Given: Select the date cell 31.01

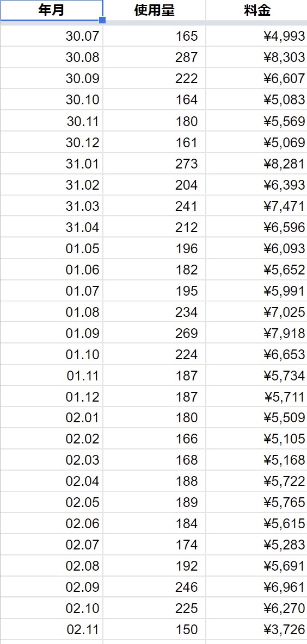Looking at the screenshot, I should 52,164.
